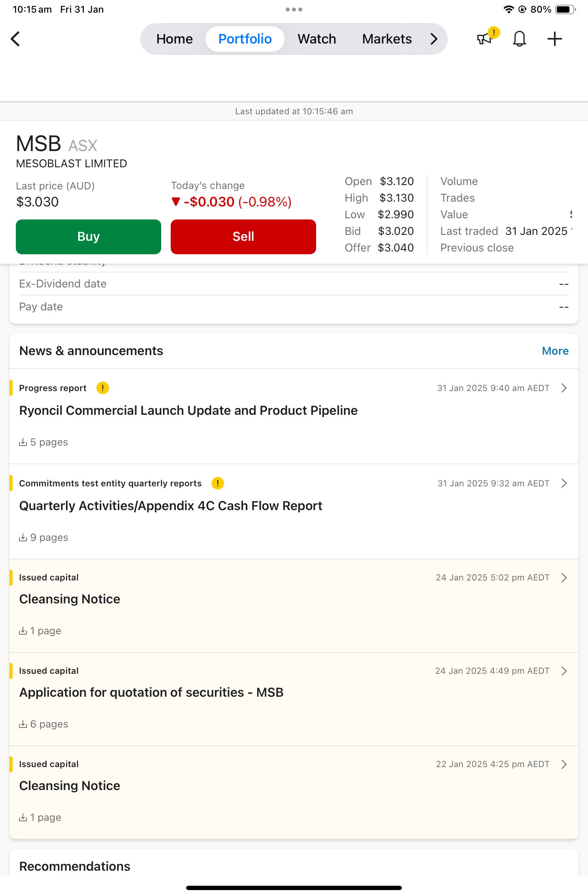The image size is (588, 896).
Task: Tap the Wi-Fi status icon
Action: pos(509,9)
